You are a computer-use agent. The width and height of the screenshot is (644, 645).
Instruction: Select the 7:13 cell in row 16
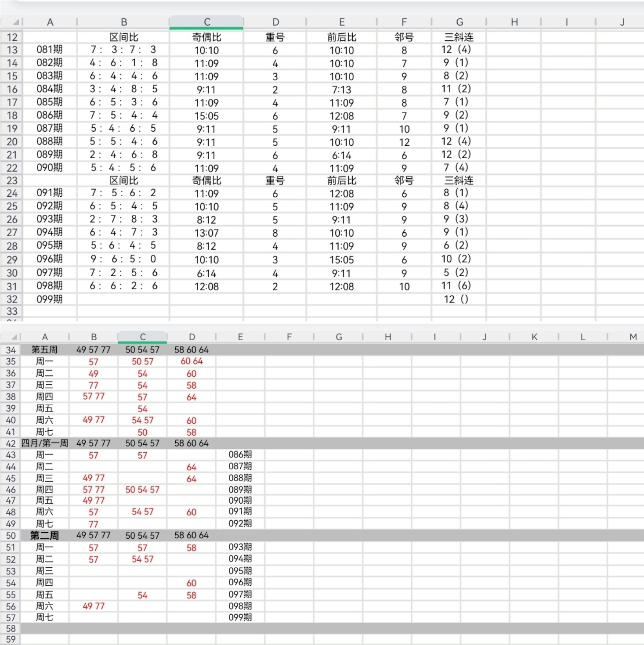(x=342, y=90)
